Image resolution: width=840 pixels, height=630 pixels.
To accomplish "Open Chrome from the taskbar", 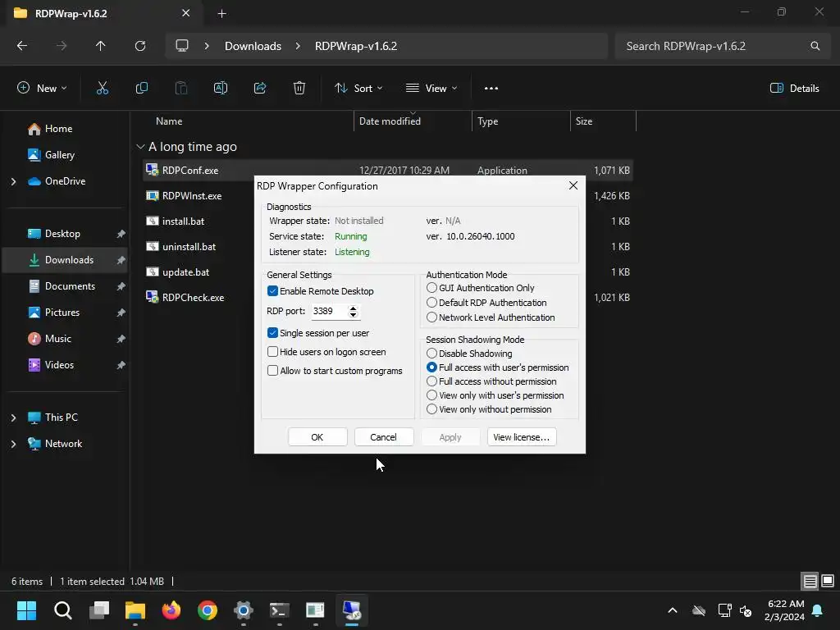I will click(x=208, y=610).
